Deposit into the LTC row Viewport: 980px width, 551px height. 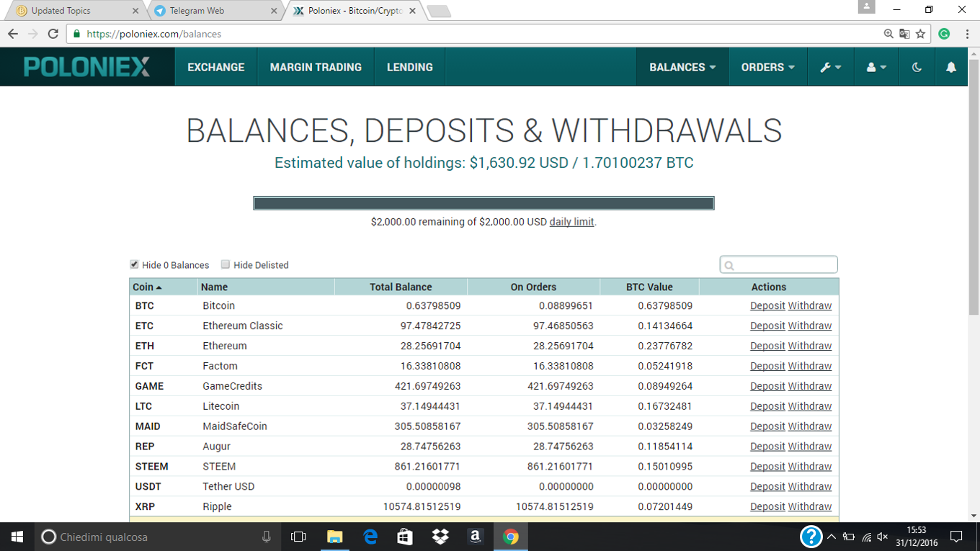click(x=767, y=406)
